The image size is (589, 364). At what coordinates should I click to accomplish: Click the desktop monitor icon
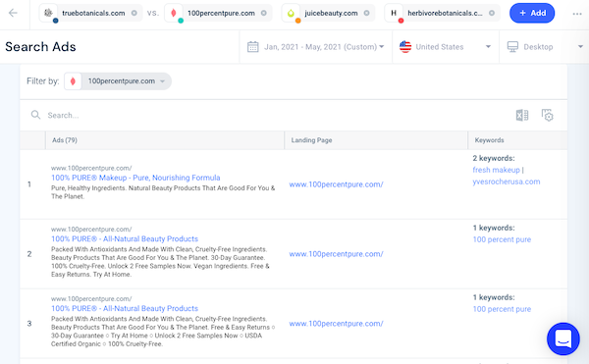pos(512,47)
